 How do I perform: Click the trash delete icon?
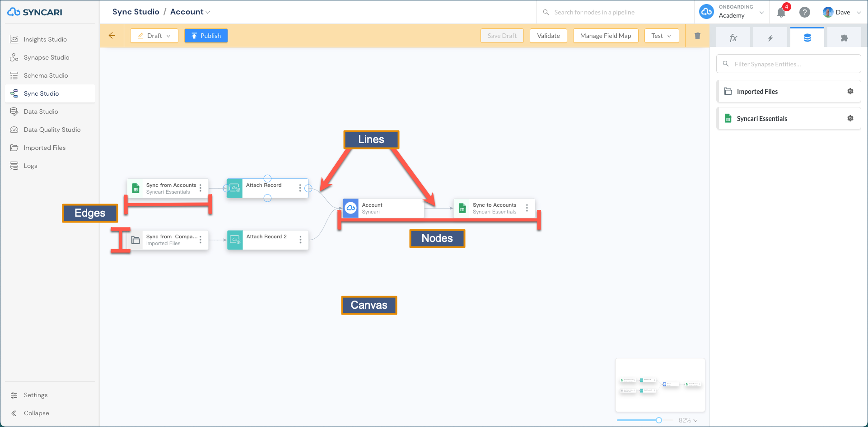click(x=697, y=36)
